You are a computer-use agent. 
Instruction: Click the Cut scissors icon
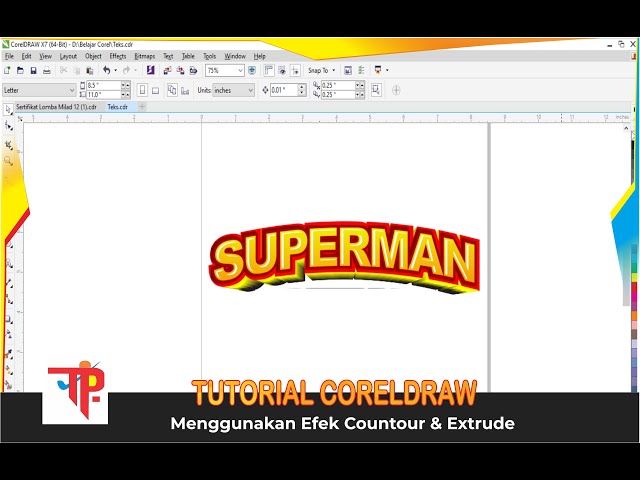pos(63,70)
